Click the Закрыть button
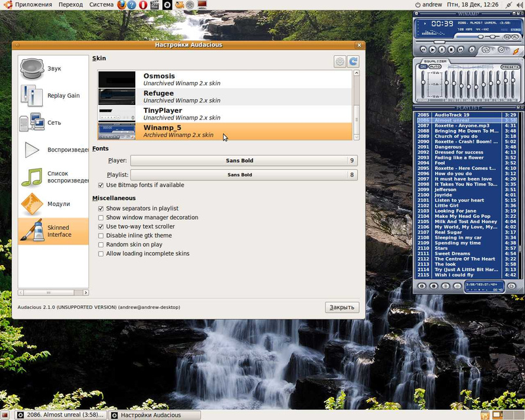Viewport: 525px width, 420px height. (342, 307)
